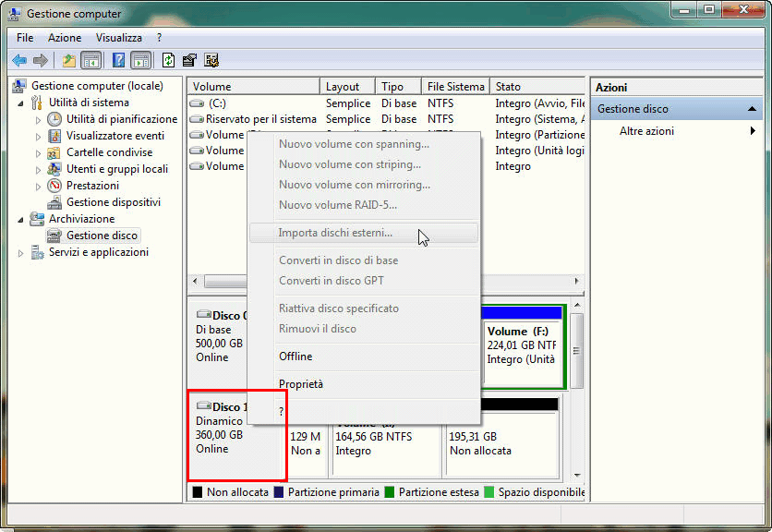Select Importa dischi esterni... menu entry
The width and height of the screenshot is (772, 532).
364,233
